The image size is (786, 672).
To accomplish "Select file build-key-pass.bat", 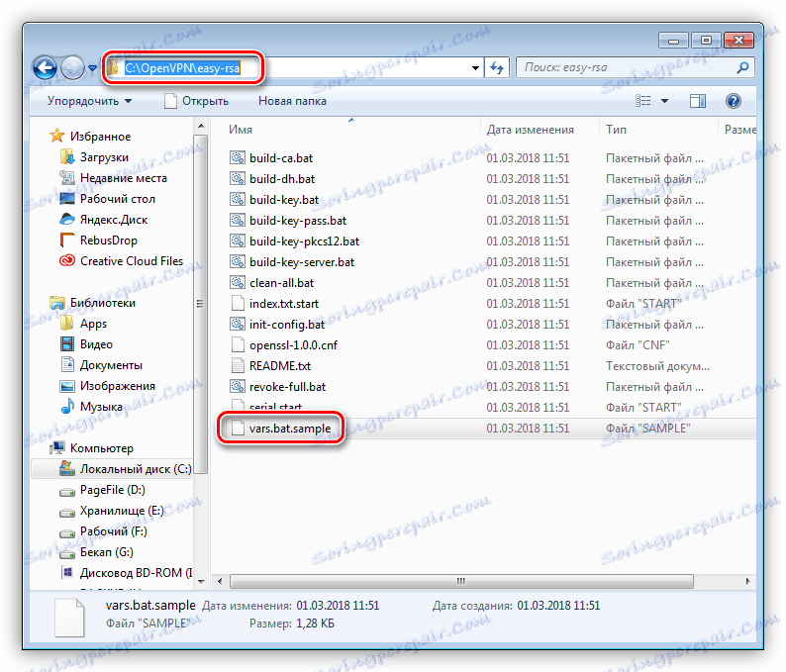I will [x=298, y=221].
